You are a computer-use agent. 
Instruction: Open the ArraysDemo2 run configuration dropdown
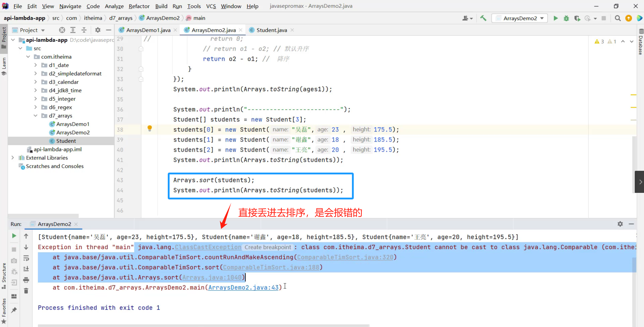click(x=520, y=18)
